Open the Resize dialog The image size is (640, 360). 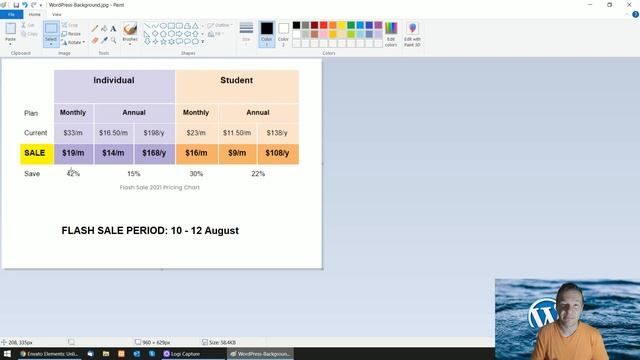(71, 34)
